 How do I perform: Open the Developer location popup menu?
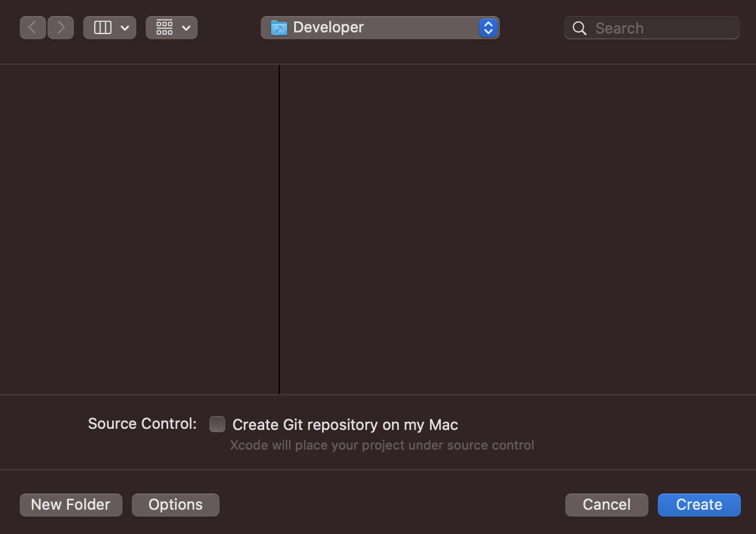point(380,28)
